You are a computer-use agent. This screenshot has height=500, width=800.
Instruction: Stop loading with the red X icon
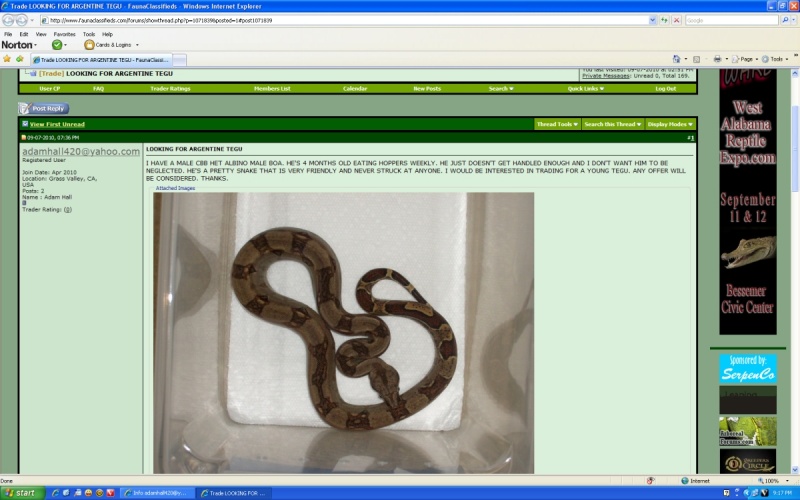[677, 20]
